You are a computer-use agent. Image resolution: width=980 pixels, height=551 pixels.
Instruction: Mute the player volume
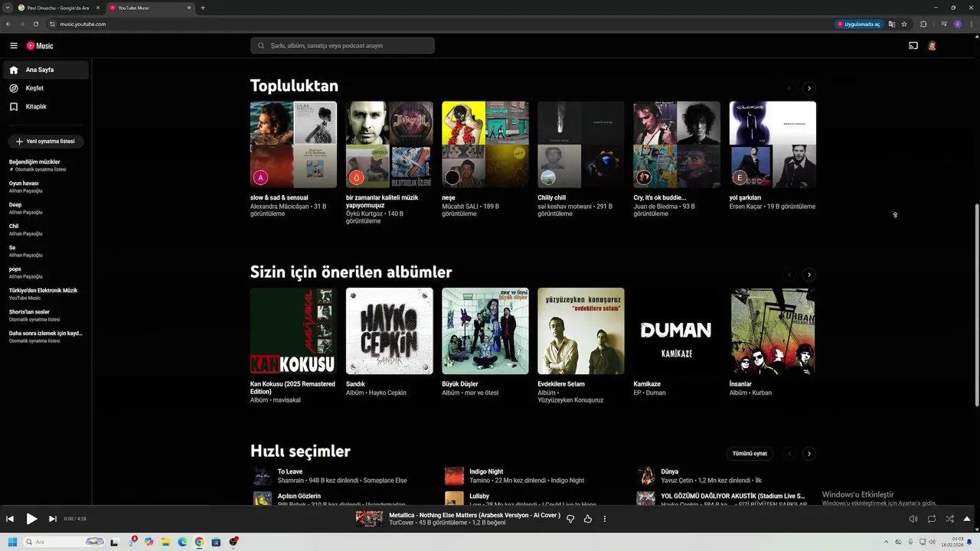pos(913,519)
